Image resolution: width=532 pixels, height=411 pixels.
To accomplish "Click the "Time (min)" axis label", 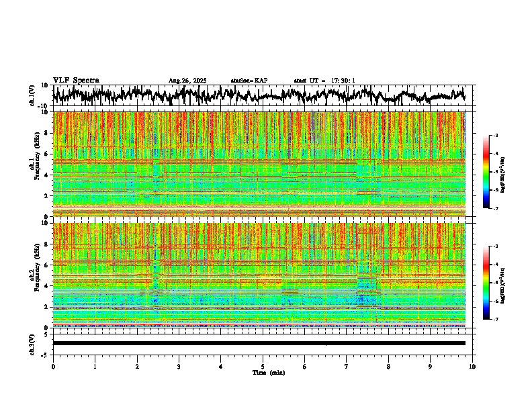I will click(x=269, y=373).
